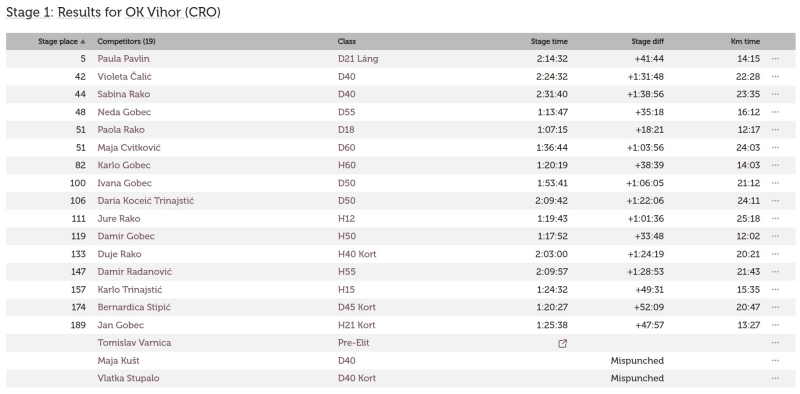
Task: Open the more options ellipsis for Karlo Gobec
Action: coord(775,165)
